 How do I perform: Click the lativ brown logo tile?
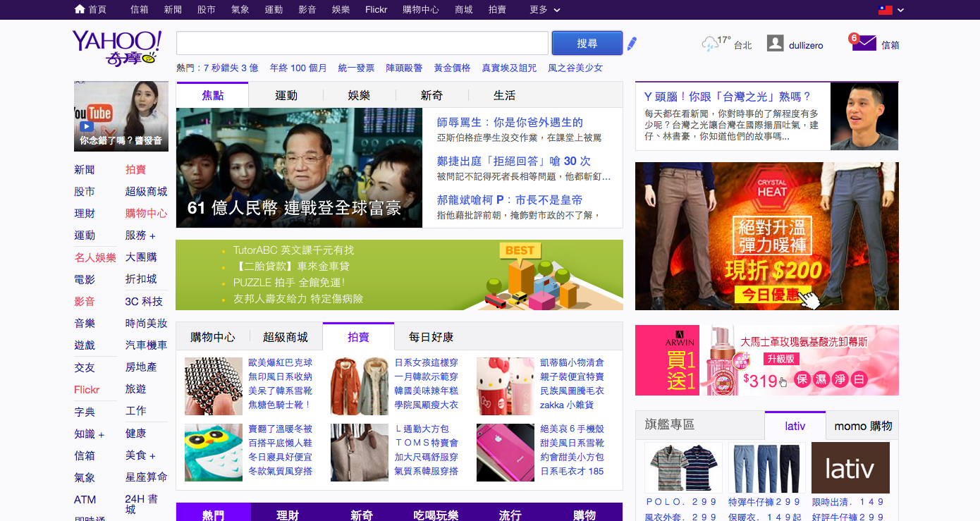(850, 467)
